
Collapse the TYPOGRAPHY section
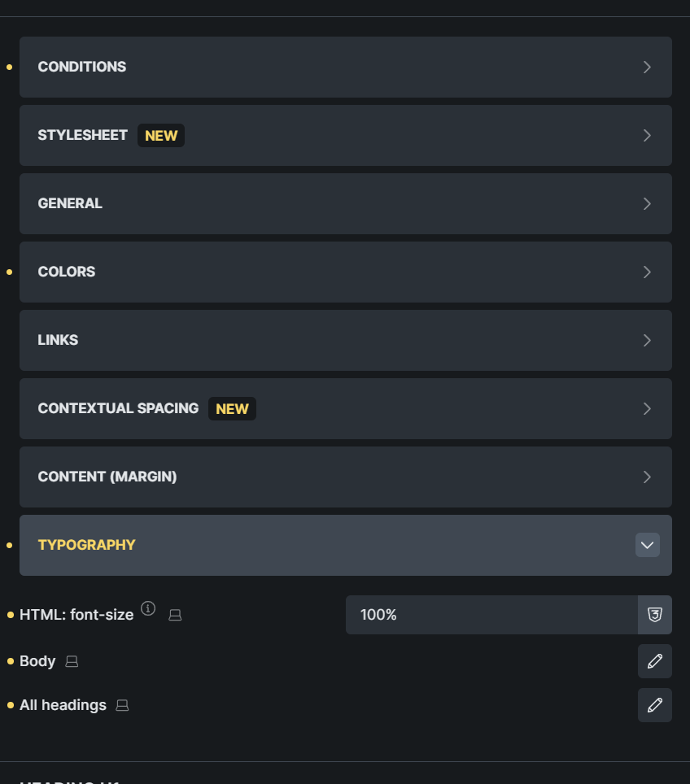click(647, 545)
